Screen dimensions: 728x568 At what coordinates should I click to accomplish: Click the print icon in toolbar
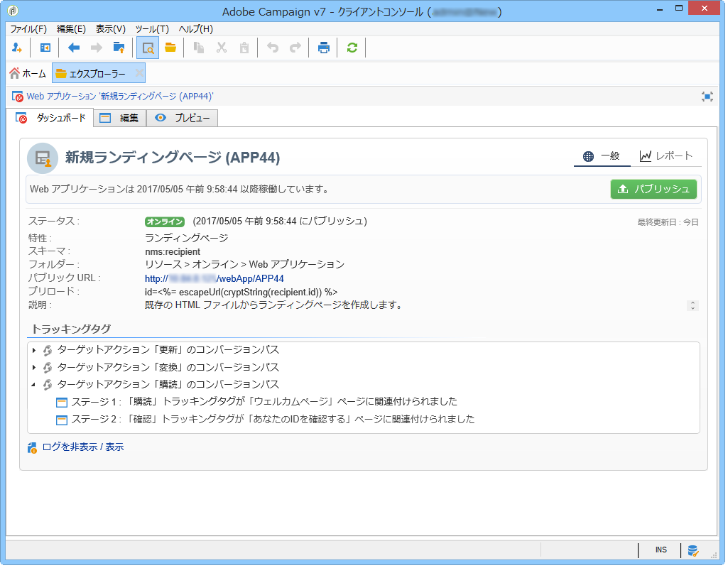point(324,48)
